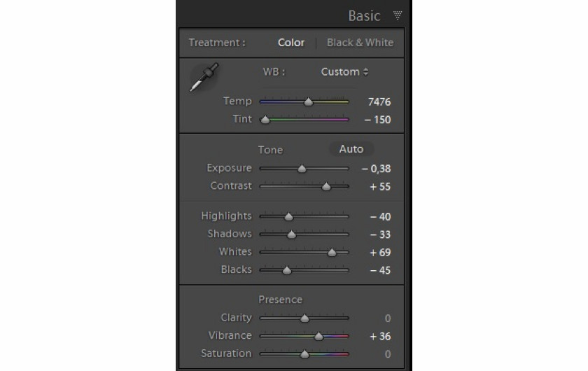Click the Blacks slider knob
This screenshot has width=588, height=371.
click(x=286, y=270)
